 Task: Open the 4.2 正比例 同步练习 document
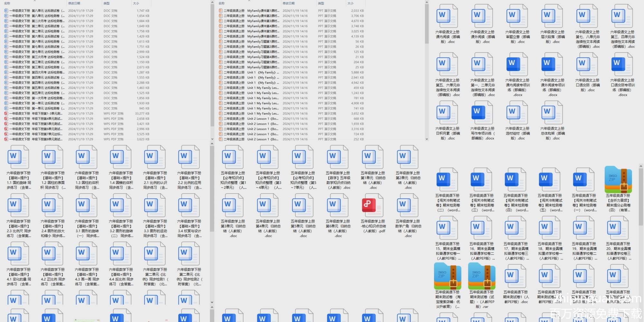(x=52, y=254)
